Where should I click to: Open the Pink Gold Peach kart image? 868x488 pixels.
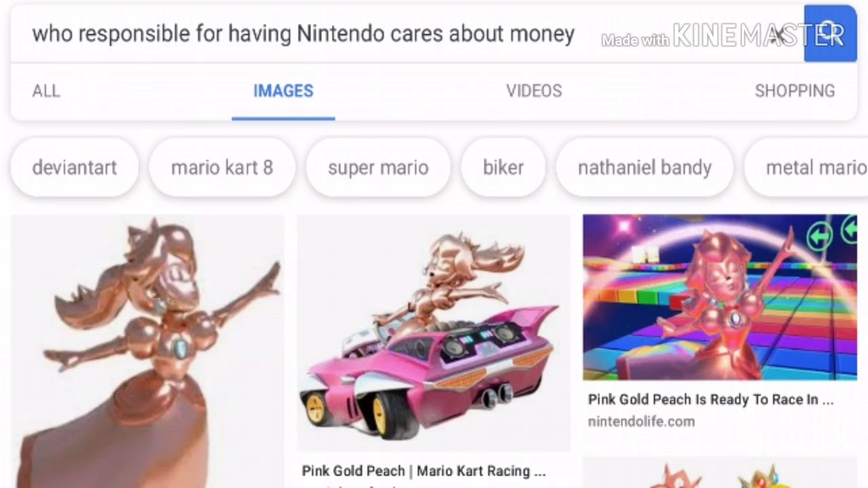pos(434,333)
